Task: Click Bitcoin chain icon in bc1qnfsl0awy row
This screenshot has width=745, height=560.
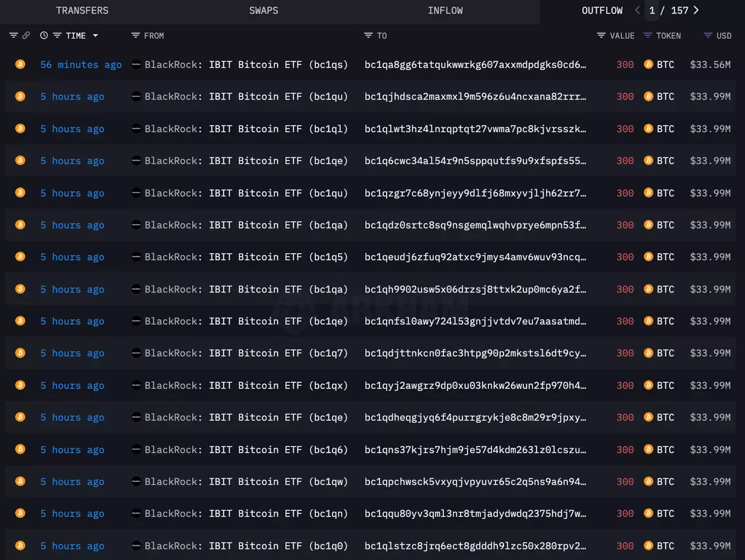Action: (20, 321)
